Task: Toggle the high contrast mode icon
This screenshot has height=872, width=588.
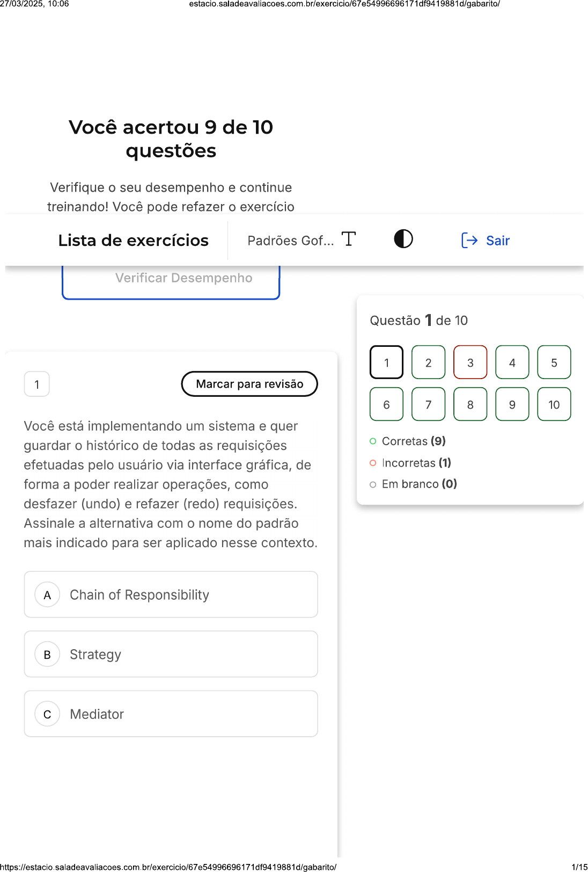Action: click(403, 239)
